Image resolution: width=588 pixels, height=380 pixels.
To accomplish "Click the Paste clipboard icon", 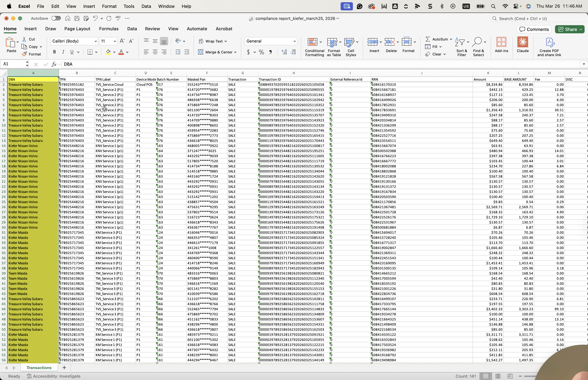I will click(x=10, y=43).
